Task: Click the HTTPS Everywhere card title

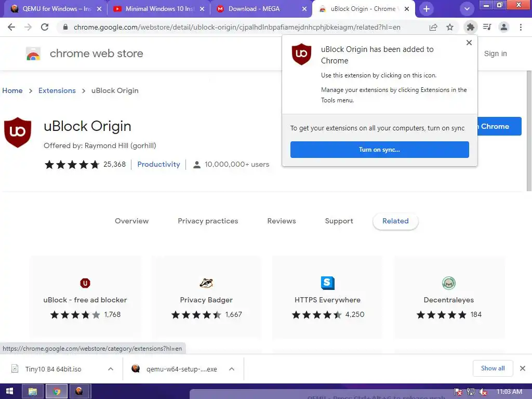Action: point(327,300)
